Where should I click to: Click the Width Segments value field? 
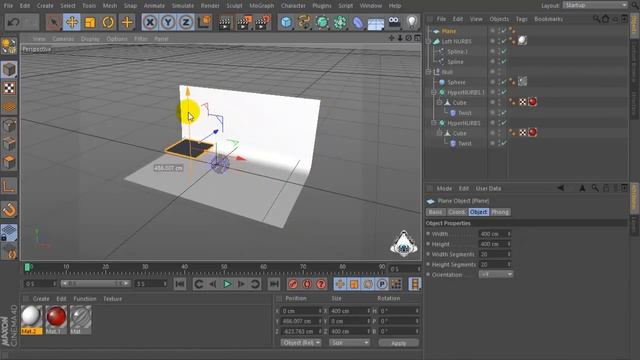pyautogui.click(x=495, y=254)
